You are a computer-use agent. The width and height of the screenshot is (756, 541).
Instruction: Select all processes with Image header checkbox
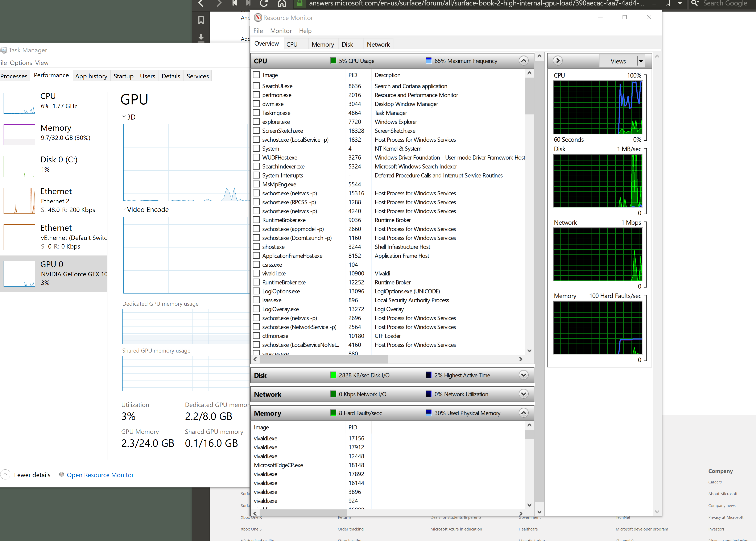256,75
